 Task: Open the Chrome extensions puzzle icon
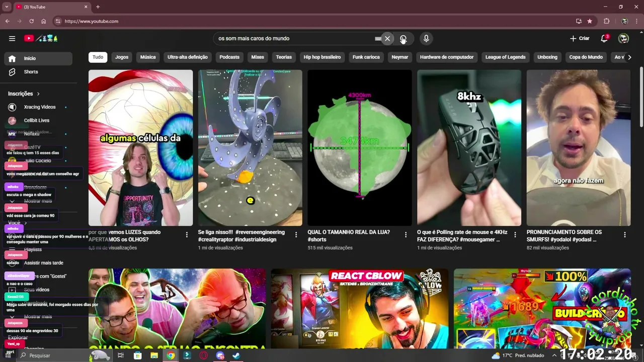(606, 21)
